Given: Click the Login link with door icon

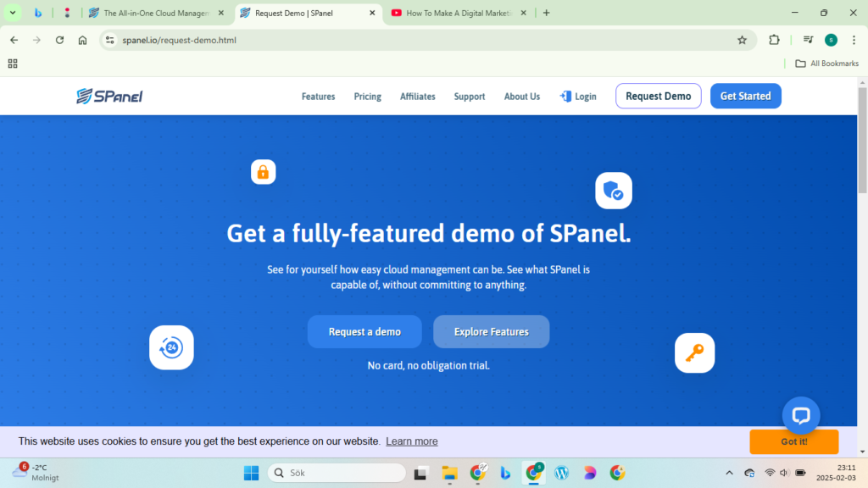Looking at the screenshot, I should point(578,97).
